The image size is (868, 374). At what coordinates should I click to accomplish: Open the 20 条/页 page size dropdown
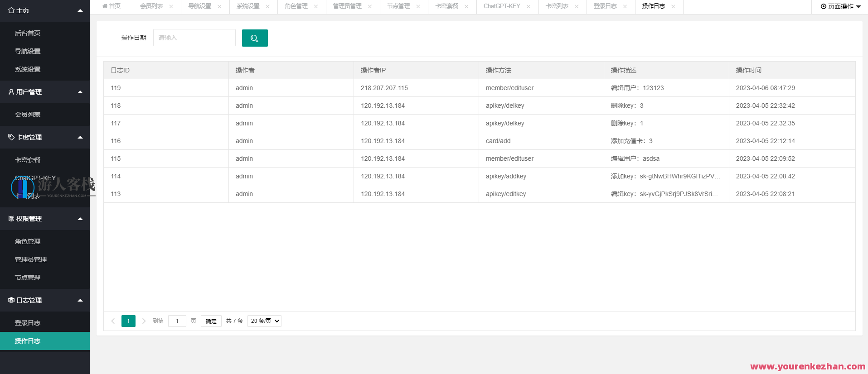[x=264, y=321]
